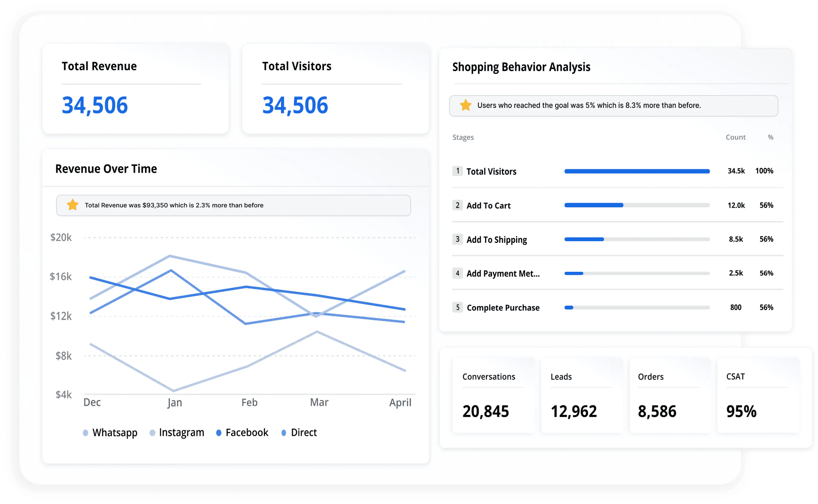Switch to the Conversations card
Viewport: 818px width, 504px height.
coord(493,395)
